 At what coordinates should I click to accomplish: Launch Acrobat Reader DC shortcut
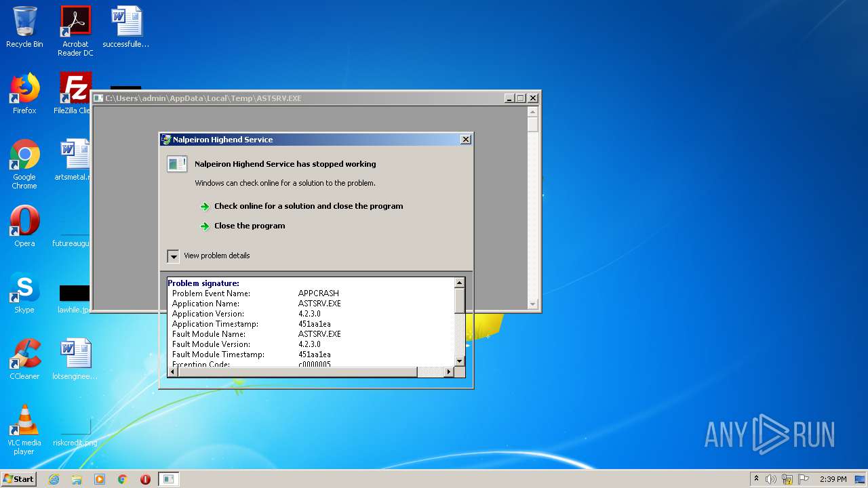pyautogui.click(x=75, y=31)
